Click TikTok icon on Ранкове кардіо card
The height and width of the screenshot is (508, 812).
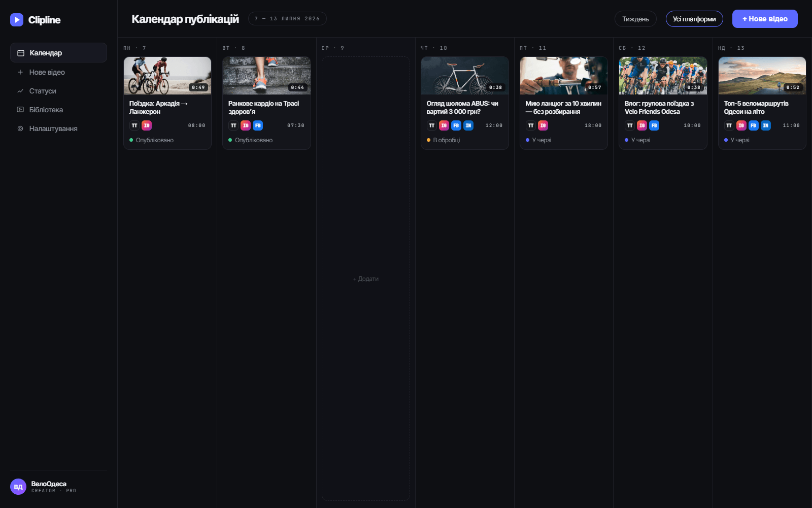click(x=233, y=125)
